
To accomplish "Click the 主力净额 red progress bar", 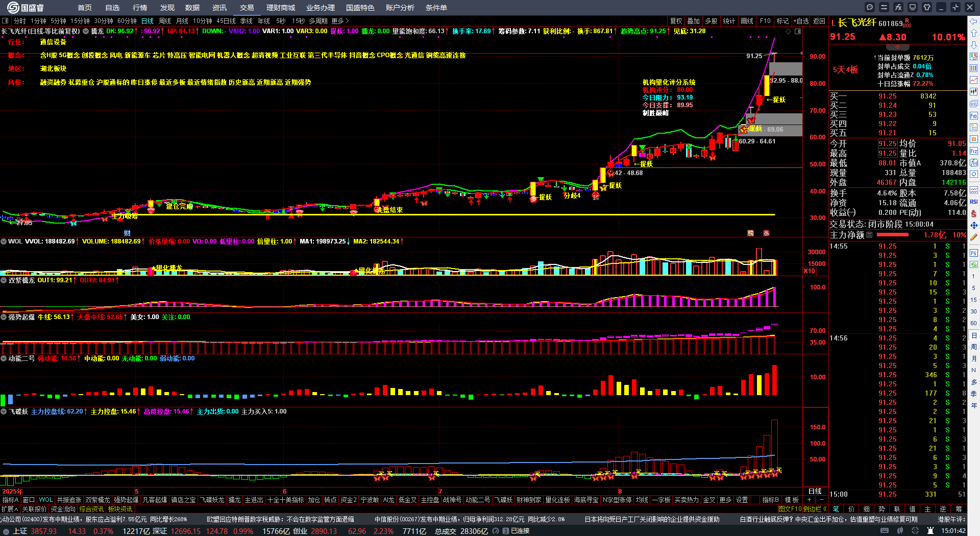I will pyautogui.click(x=892, y=235).
